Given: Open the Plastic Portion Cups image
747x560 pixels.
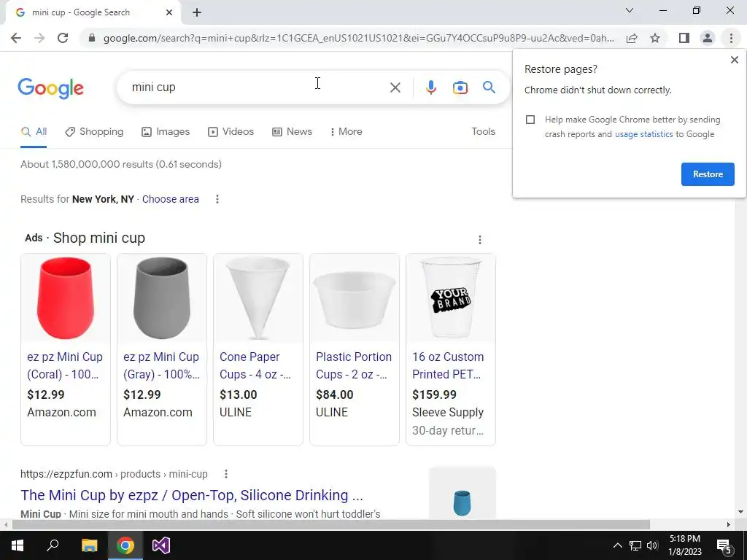Looking at the screenshot, I should point(355,298).
